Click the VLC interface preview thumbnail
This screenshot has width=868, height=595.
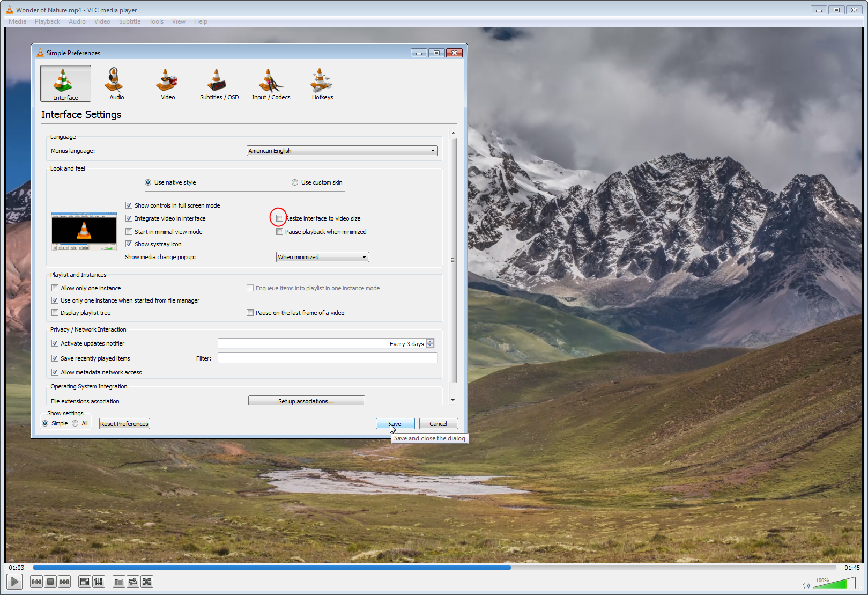point(84,231)
